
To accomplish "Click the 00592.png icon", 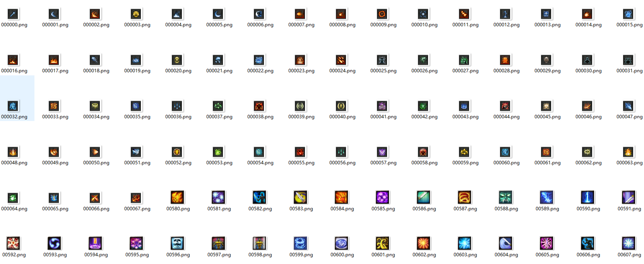I will click(13, 244).
